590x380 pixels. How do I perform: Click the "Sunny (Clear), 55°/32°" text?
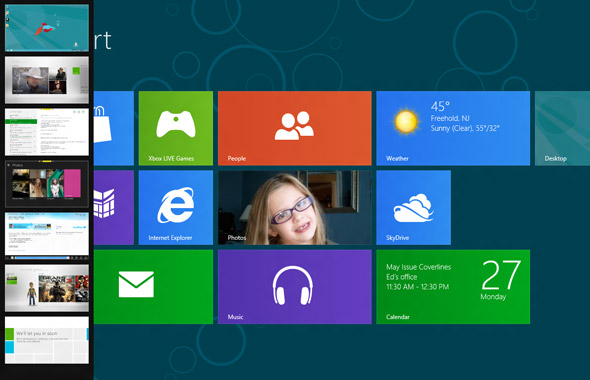tap(465, 128)
